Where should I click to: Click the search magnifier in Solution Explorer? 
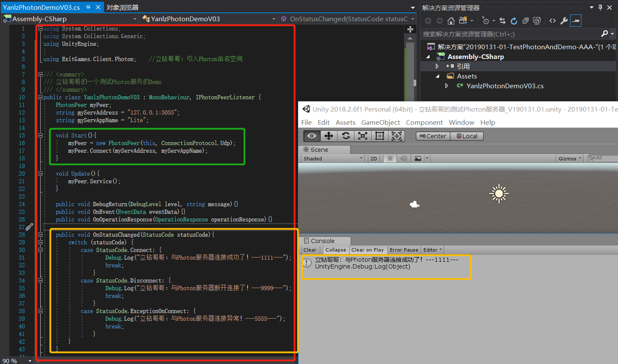605,34
